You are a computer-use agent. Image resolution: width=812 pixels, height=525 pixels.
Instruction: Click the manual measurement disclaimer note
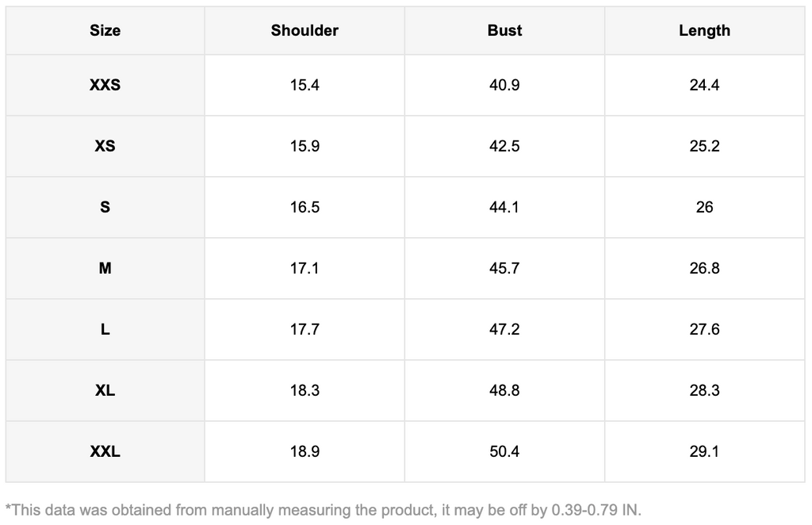click(324, 509)
